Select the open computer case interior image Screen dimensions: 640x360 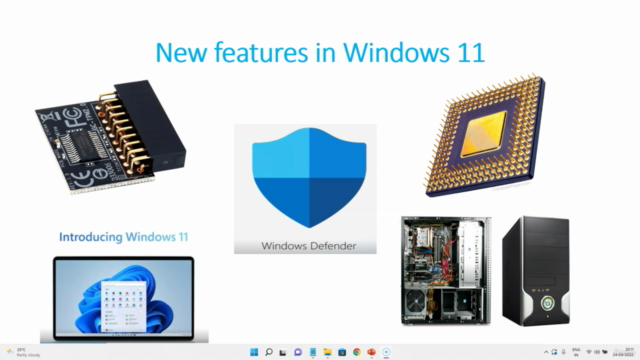[446, 270]
